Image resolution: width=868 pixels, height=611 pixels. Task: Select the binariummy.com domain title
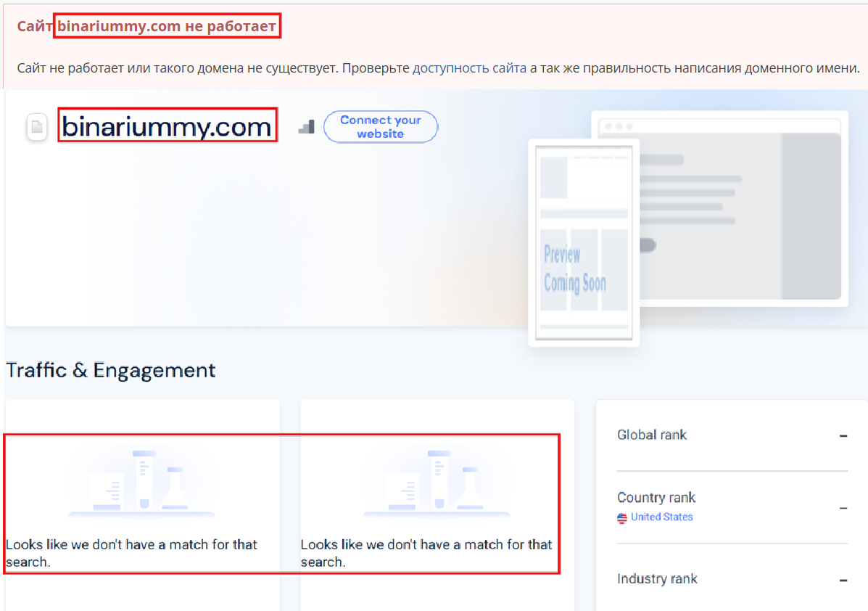(x=167, y=126)
